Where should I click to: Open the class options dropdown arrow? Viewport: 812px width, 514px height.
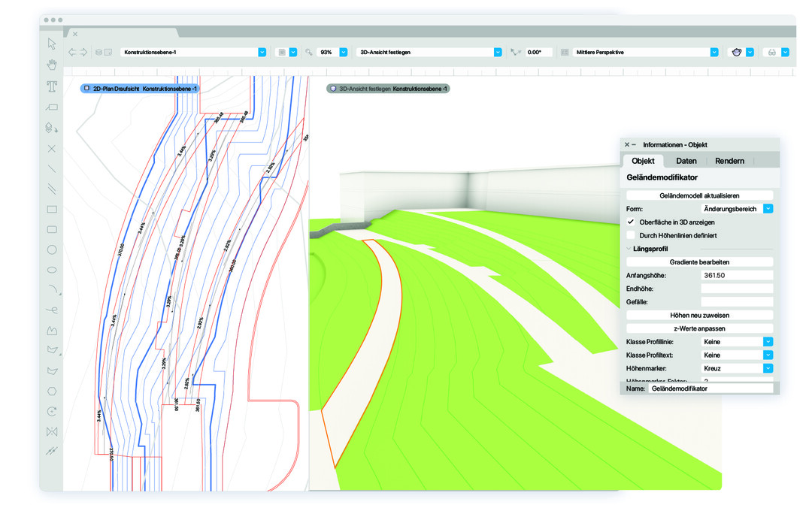coord(293,53)
